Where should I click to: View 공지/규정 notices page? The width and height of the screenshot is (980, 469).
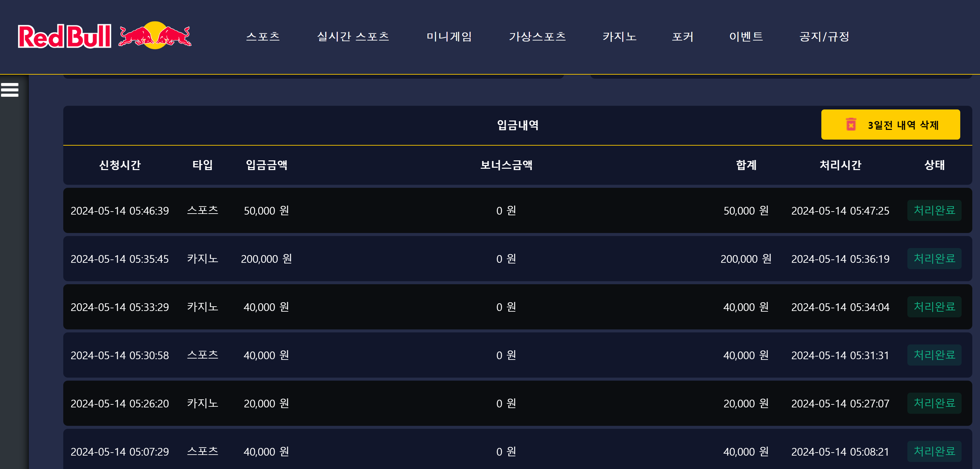(824, 36)
